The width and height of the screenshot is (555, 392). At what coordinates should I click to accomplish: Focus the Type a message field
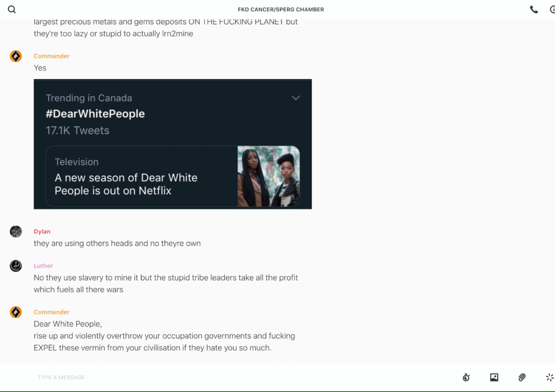[x=244, y=377]
